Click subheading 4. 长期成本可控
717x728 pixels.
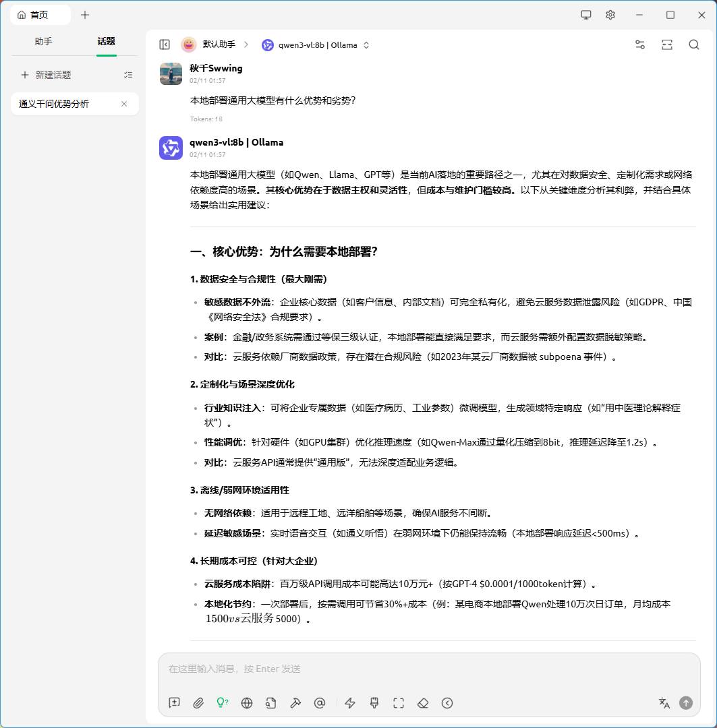pos(254,561)
